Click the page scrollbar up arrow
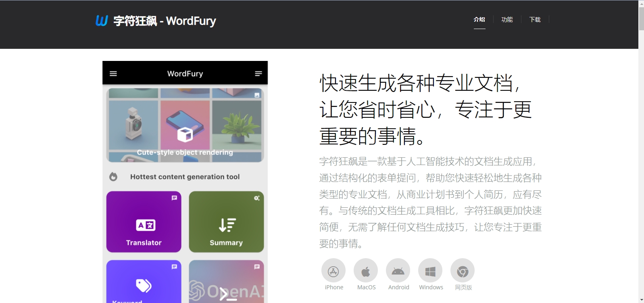This screenshot has width=644, height=303. click(x=641, y=3)
